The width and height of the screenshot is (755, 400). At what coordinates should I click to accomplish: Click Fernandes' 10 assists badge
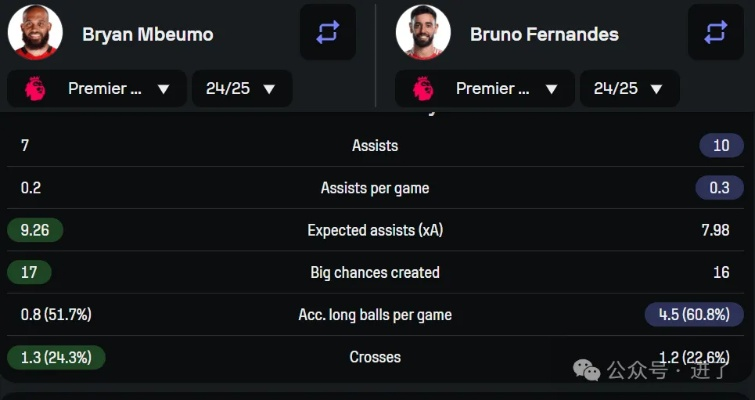point(721,146)
